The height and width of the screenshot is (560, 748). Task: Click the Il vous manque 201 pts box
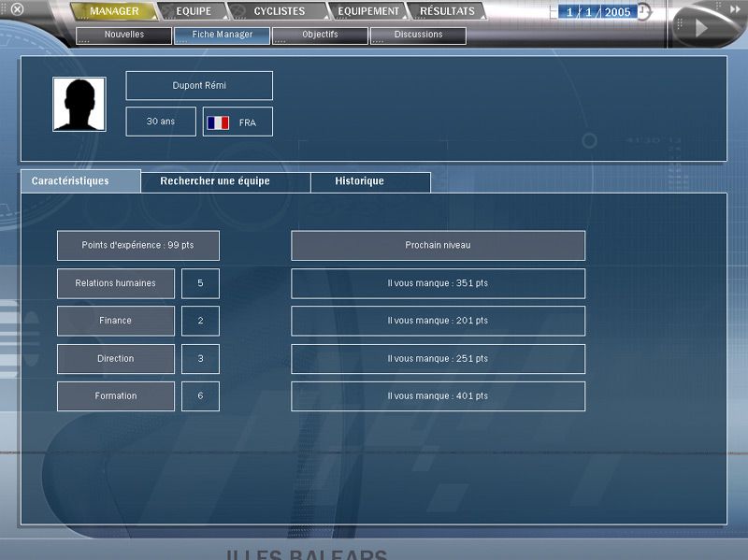[x=438, y=321]
